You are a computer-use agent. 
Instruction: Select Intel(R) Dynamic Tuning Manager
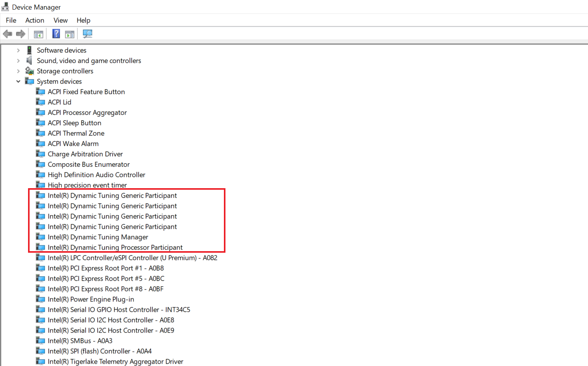(98, 237)
